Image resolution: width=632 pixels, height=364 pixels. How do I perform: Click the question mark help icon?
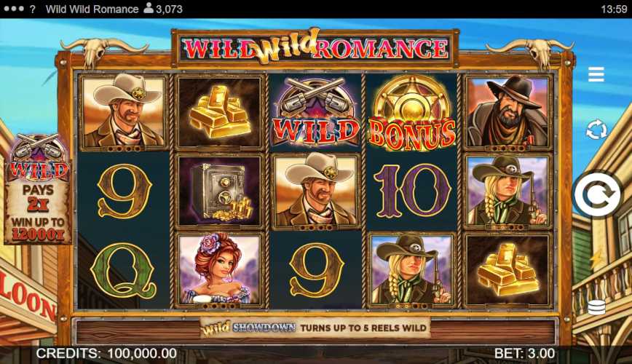(x=33, y=9)
